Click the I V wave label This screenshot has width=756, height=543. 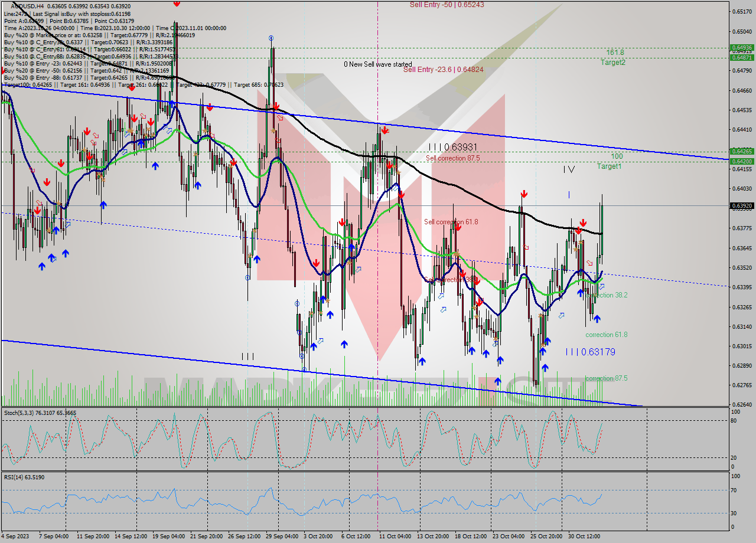coord(569,169)
